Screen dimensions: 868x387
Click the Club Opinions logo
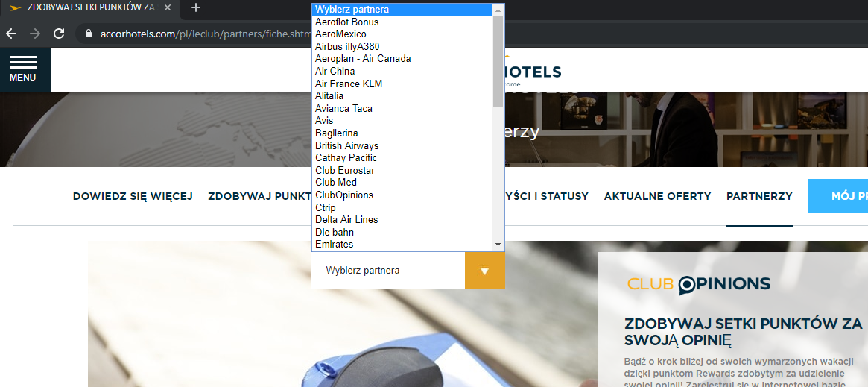click(699, 285)
